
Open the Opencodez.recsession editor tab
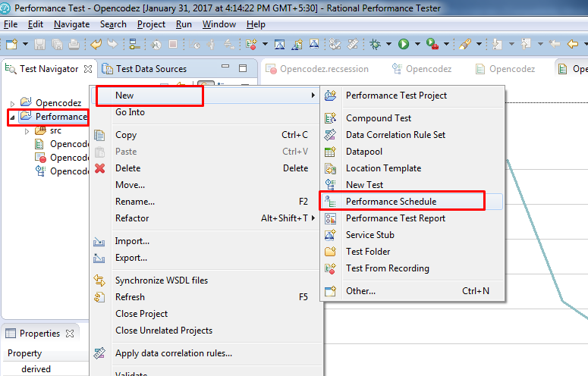click(317, 69)
